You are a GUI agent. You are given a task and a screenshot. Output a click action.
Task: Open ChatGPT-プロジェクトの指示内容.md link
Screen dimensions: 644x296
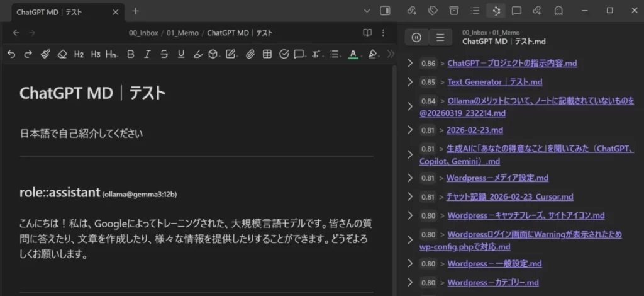512,64
